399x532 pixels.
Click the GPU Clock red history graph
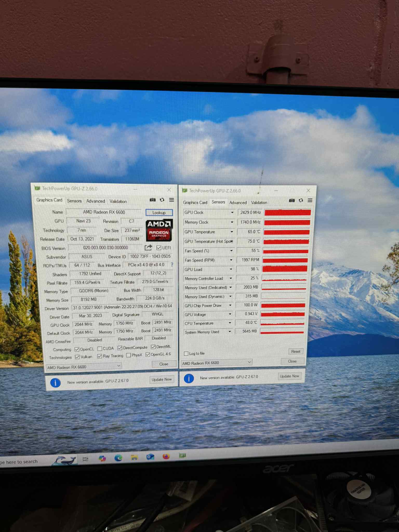click(288, 212)
